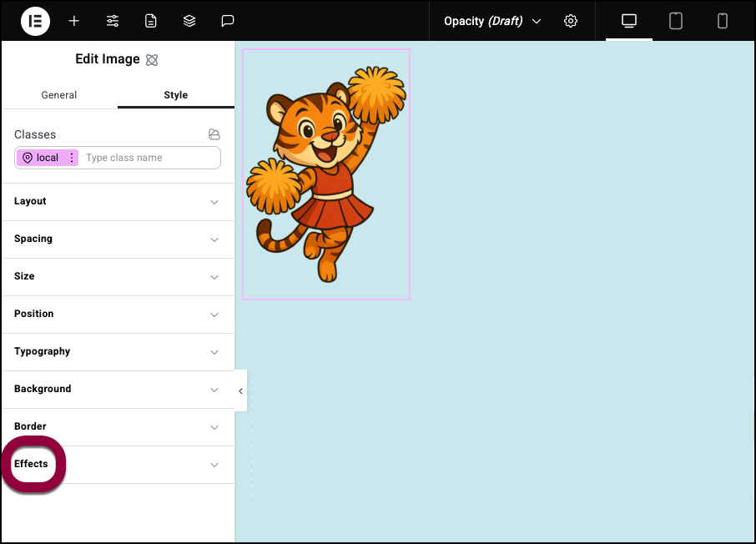Open the notes comment icon
This screenshot has height=544, width=756.
click(x=228, y=21)
